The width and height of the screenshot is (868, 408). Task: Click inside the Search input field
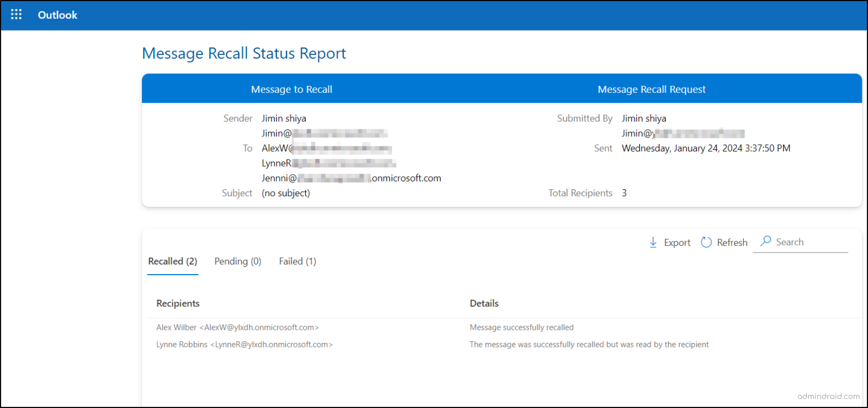(802, 242)
